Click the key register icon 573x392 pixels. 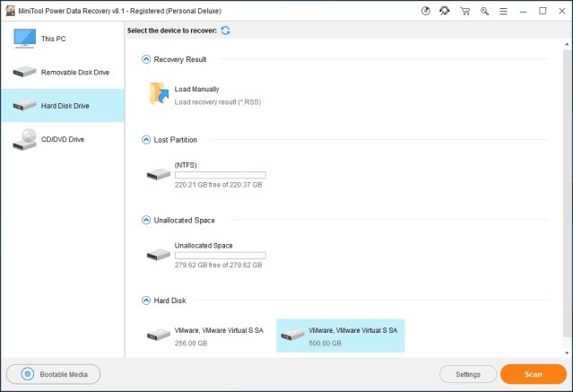pyautogui.click(x=484, y=11)
